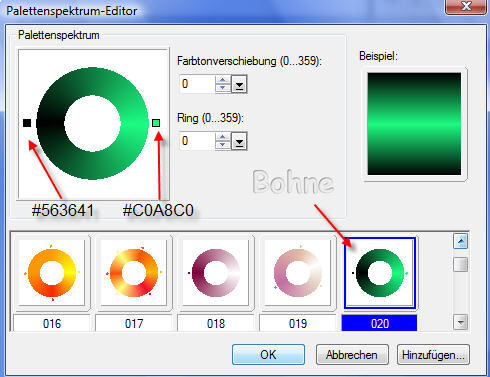Viewport: 490px width, 377px height.
Task: Select green palette preset 020
Action: click(x=380, y=272)
